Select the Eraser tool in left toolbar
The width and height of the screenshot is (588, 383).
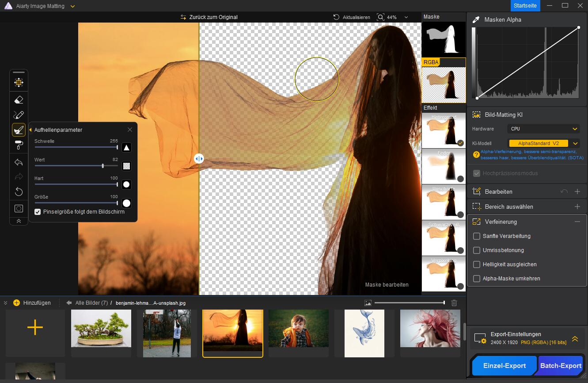tap(19, 100)
